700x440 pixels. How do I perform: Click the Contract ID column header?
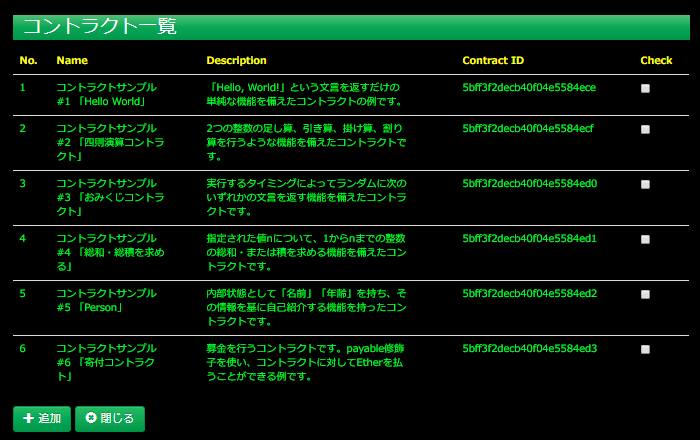click(493, 61)
